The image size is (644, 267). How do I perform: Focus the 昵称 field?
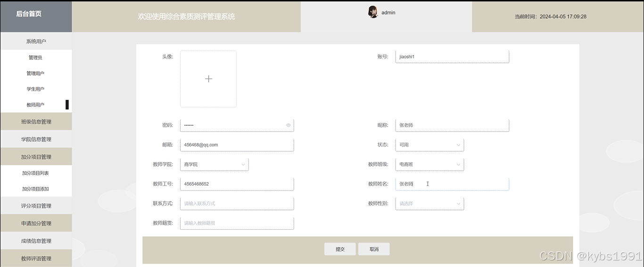tap(452, 125)
